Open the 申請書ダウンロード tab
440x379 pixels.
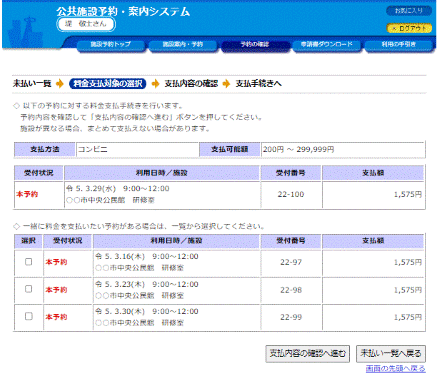pos(327,45)
